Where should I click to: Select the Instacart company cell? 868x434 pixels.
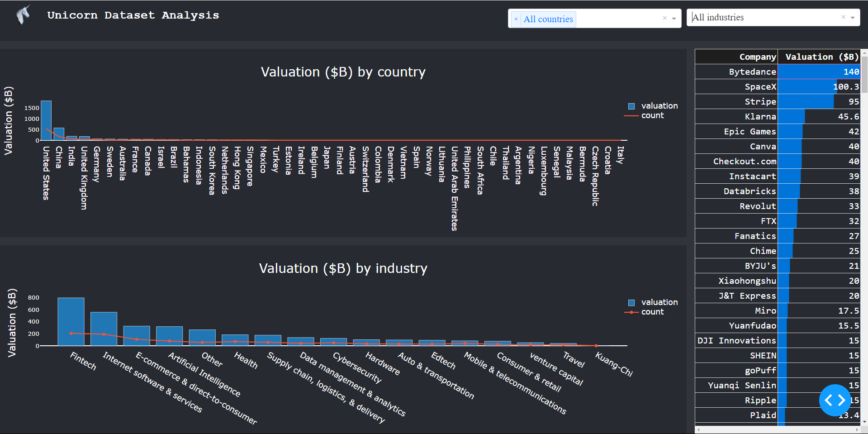736,176
